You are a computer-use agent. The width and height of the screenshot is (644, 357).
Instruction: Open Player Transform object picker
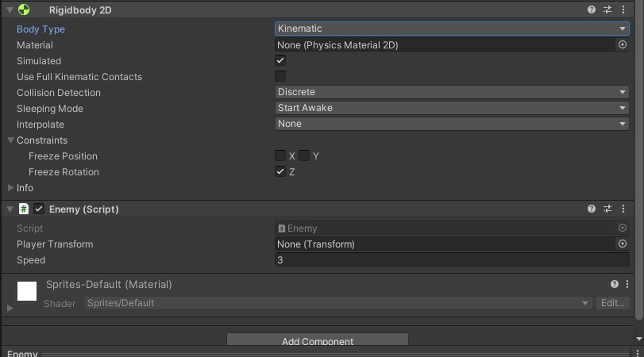[x=623, y=244]
